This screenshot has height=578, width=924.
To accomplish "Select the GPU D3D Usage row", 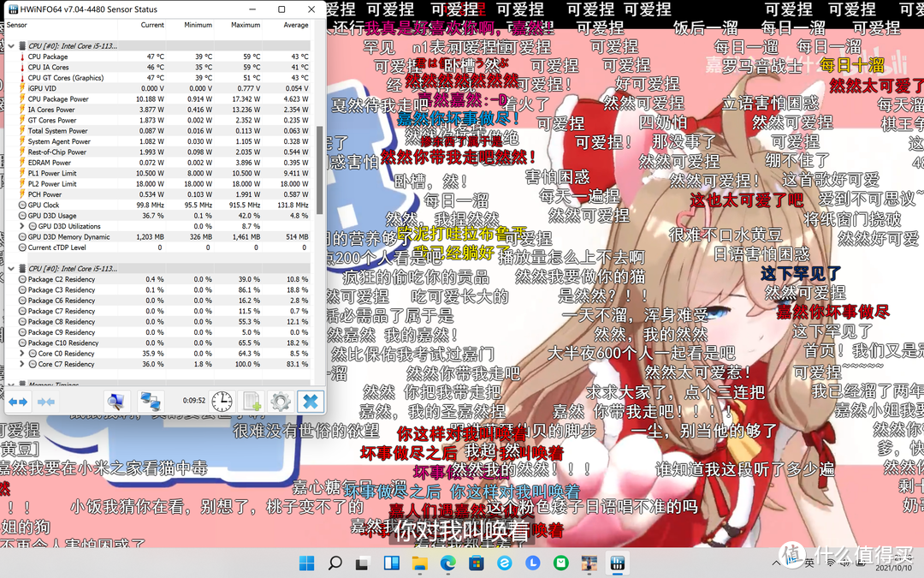I will click(x=158, y=216).
